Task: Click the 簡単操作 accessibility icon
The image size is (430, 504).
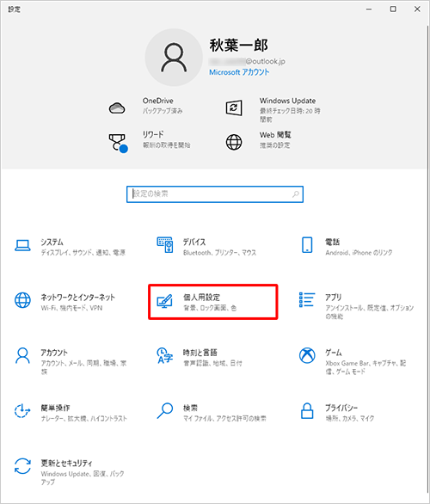Action: point(22,411)
